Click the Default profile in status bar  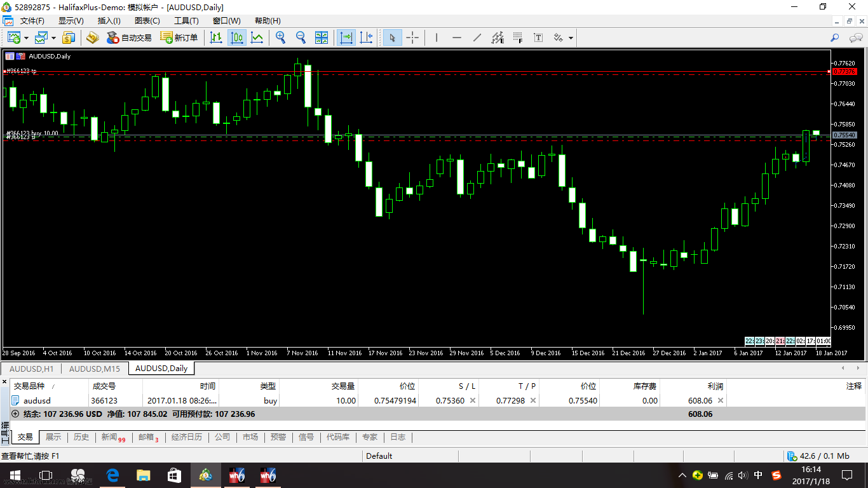(379, 456)
